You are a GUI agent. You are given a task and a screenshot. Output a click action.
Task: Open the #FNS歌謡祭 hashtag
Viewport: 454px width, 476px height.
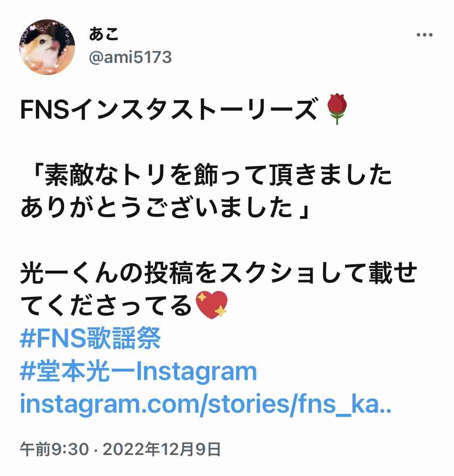pos(90,338)
